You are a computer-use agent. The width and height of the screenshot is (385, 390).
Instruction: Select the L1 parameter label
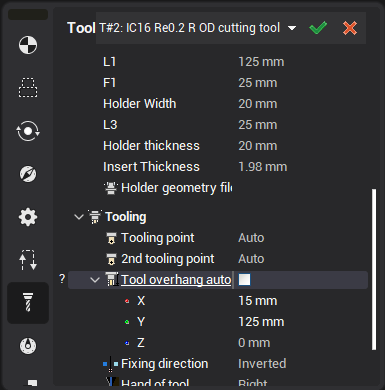(x=110, y=62)
